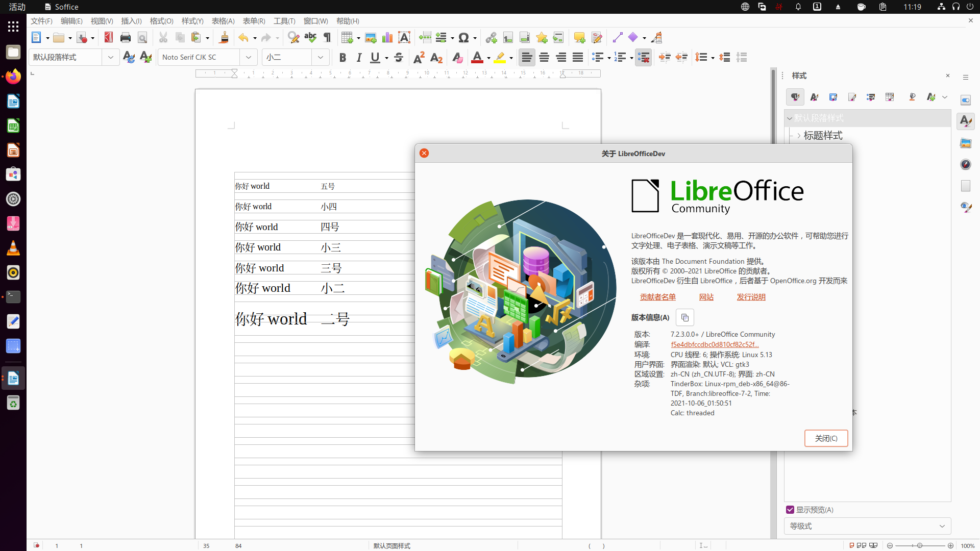Collapse the 默认段落样式 tree node
The image size is (980, 551).
pos(790,118)
